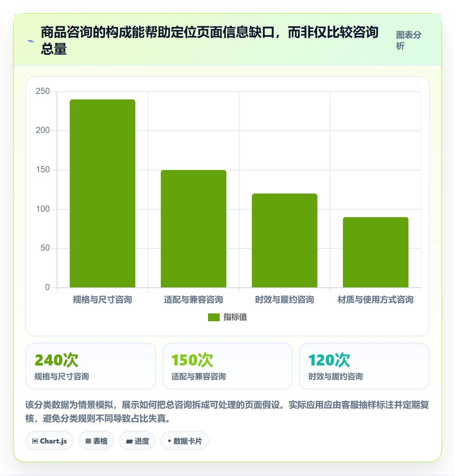Click the 图表分析 label in the header

[x=409, y=40]
